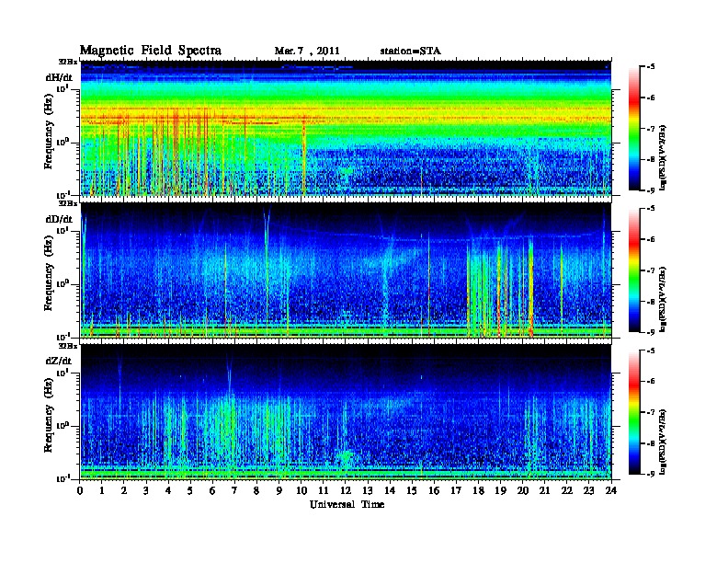The width and height of the screenshot is (728, 563).
Task: Click hour tick label "24" on time axis
Action: pyautogui.click(x=611, y=491)
